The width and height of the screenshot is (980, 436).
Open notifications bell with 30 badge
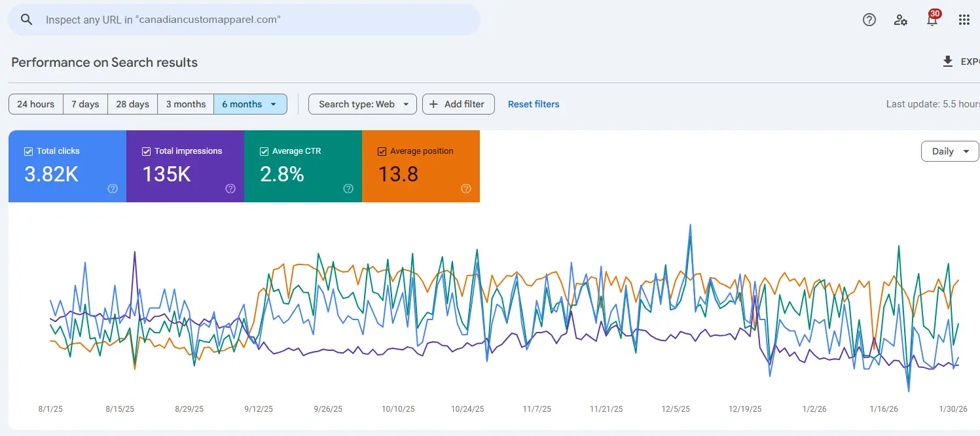coord(932,20)
